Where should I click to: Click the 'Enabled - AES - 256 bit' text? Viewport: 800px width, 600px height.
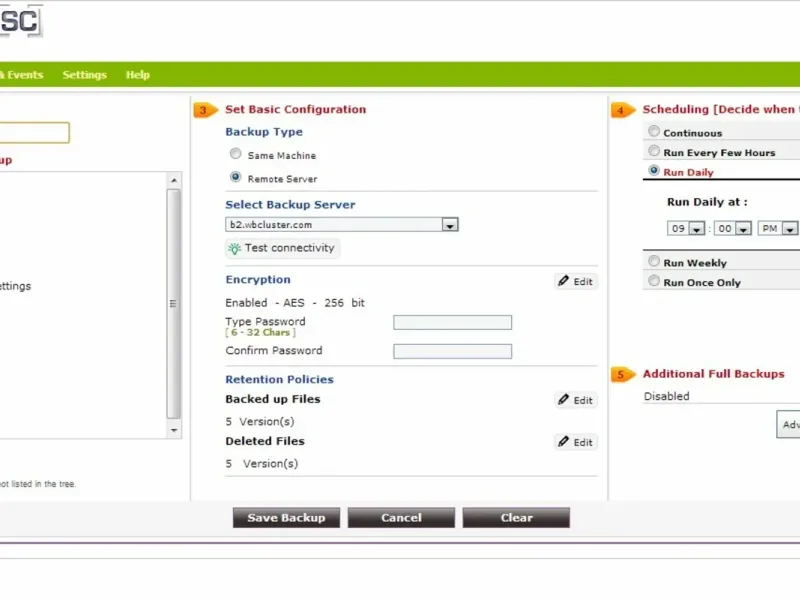(x=295, y=303)
